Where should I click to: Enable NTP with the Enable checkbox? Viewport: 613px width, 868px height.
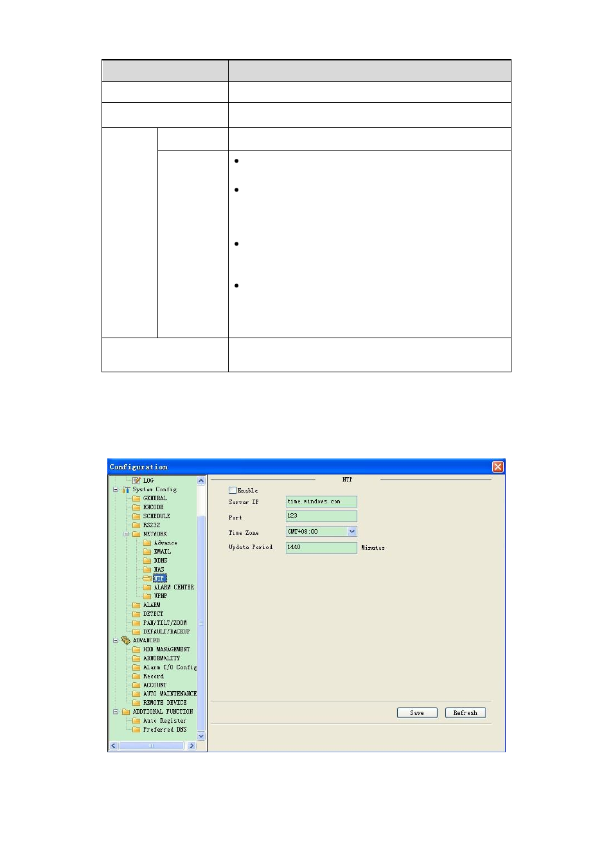coord(233,491)
